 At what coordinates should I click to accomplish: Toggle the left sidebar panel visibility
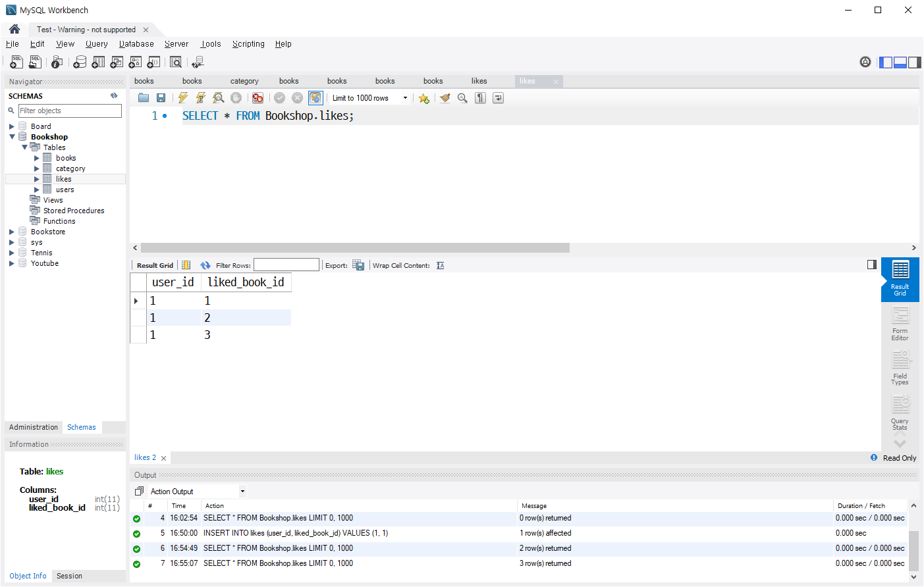tap(886, 62)
